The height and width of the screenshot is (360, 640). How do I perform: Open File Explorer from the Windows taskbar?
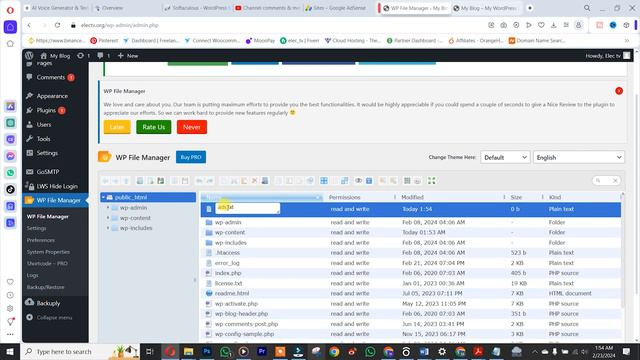coord(188,351)
